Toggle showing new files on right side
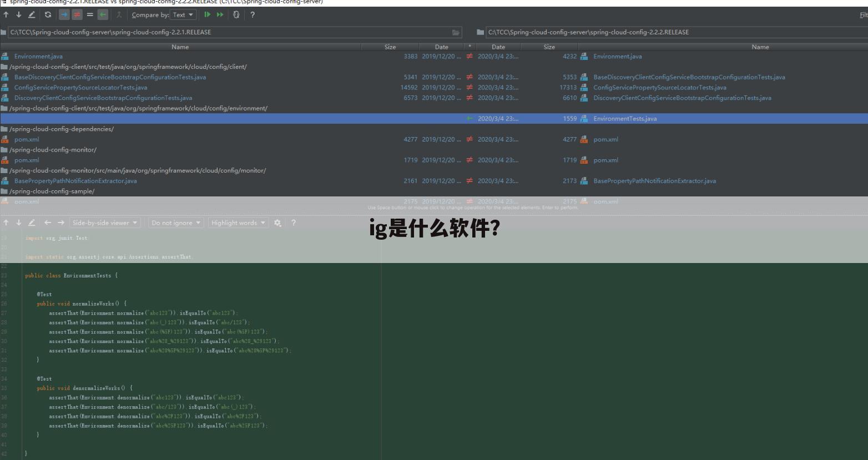868x460 pixels. [103, 15]
